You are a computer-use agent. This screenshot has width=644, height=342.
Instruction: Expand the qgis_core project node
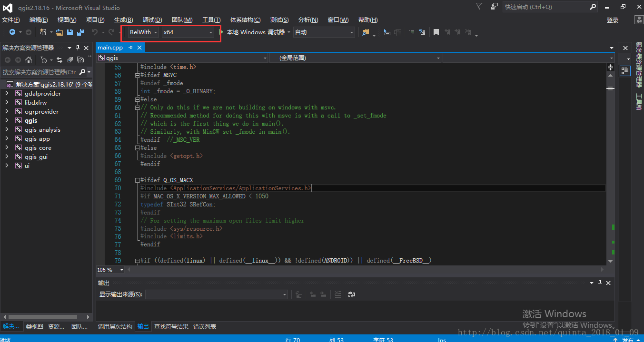[x=7, y=147]
